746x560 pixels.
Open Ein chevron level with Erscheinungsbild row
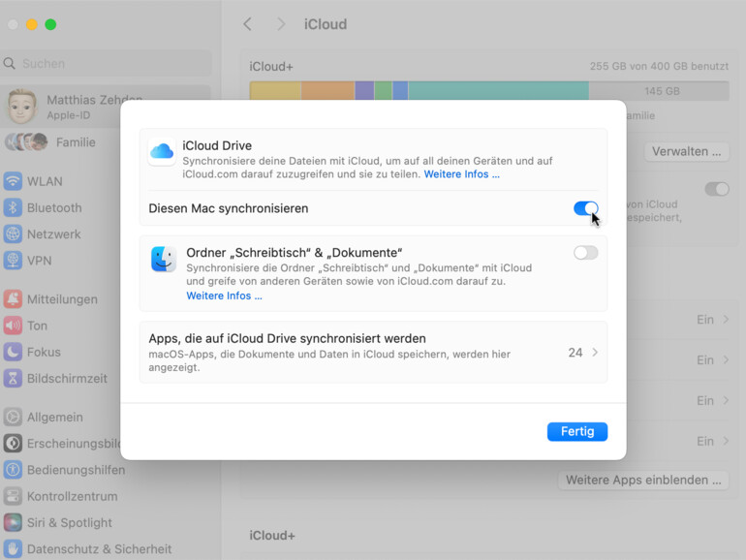[726, 441]
